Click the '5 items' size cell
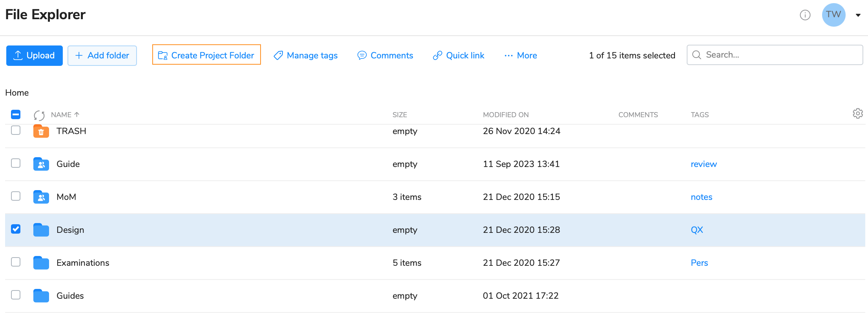 click(407, 263)
